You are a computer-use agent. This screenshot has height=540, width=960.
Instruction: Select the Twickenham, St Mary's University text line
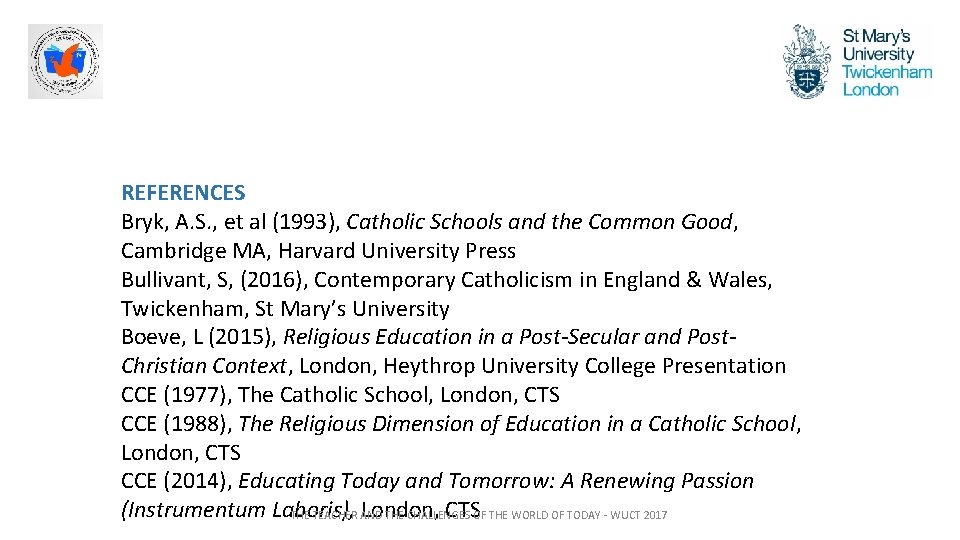point(285,309)
